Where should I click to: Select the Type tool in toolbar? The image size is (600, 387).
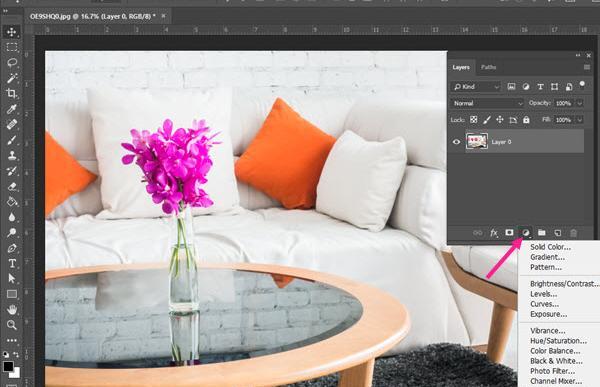pos(11,263)
